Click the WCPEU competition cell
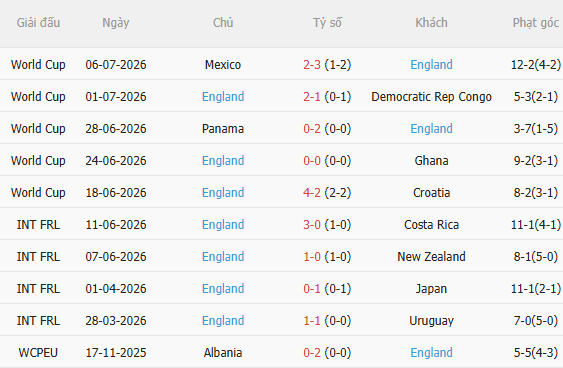This screenshot has height=368, width=563. (x=38, y=352)
